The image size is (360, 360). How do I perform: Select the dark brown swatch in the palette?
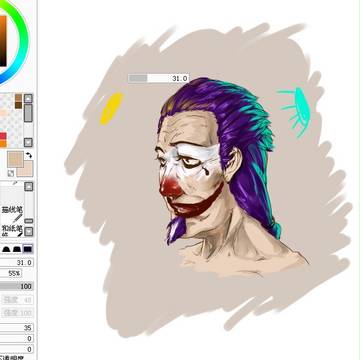[x=18, y=105]
